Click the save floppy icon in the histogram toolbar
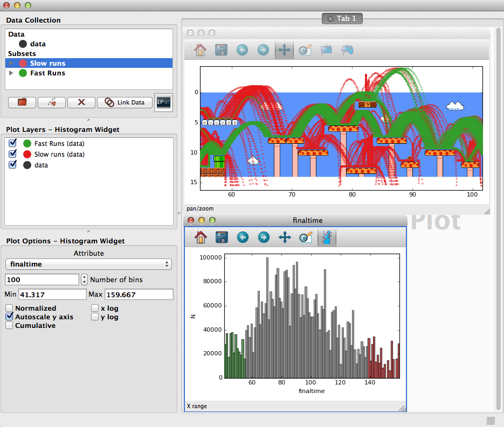This screenshot has width=504, height=427. click(222, 237)
